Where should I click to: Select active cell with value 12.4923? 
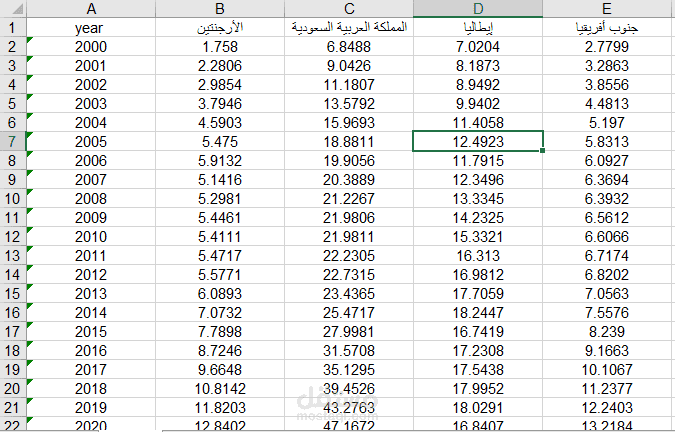click(x=478, y=142)
